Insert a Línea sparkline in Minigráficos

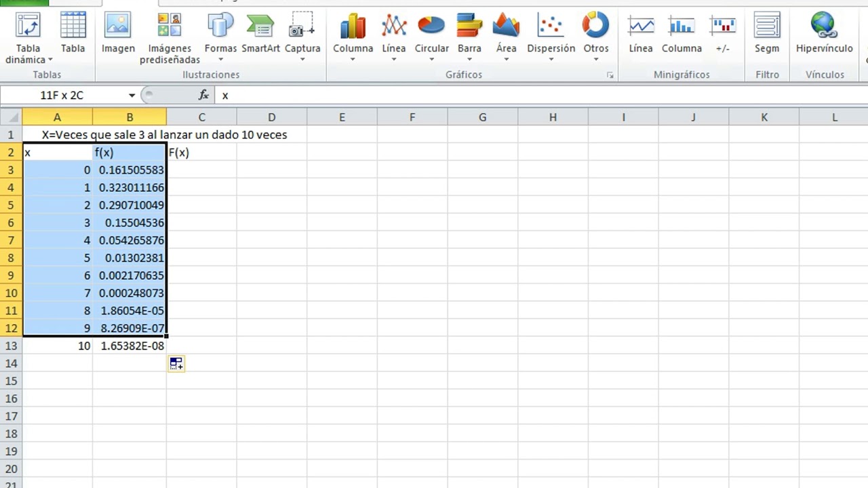pyautogui.click(x=641, y=34)
